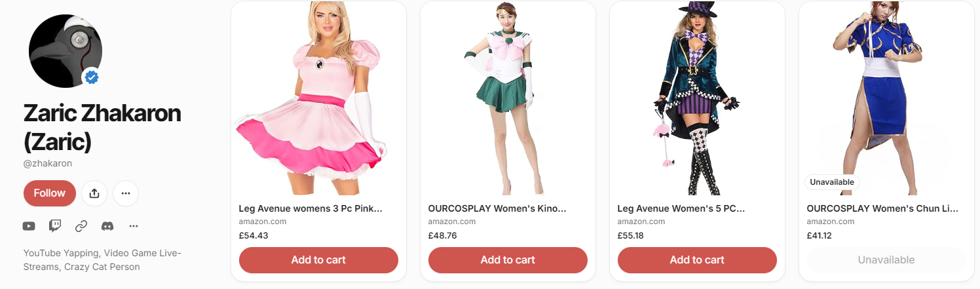Open the Discord social link icon
The height and width of the screenshot is (289, 980).
coord(107,226)
